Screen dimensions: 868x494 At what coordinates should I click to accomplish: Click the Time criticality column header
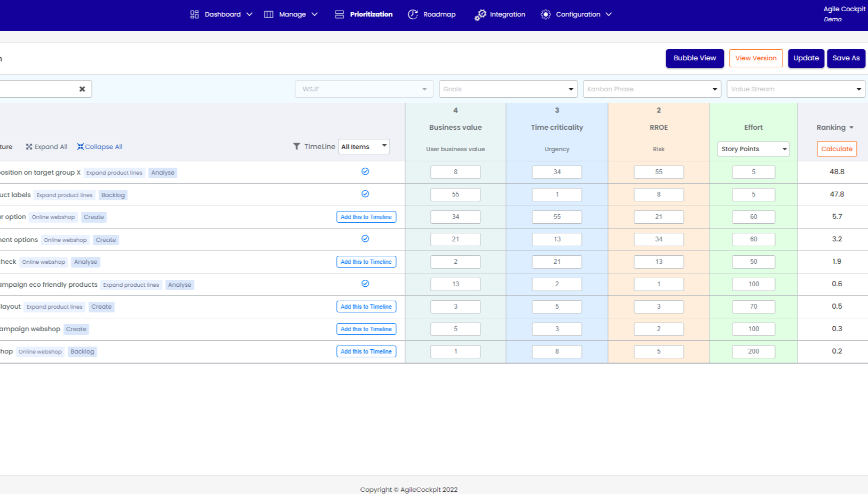(x=557, y=128)
